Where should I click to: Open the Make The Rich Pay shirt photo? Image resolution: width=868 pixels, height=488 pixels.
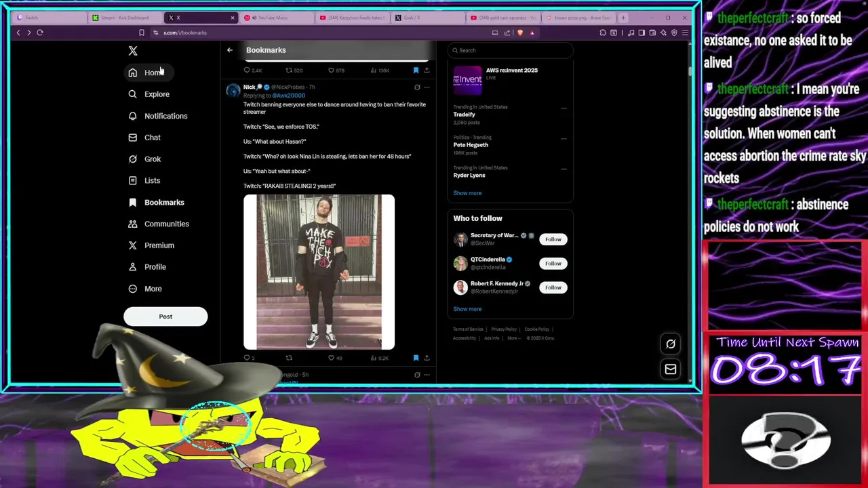click(x=319, y=272)
